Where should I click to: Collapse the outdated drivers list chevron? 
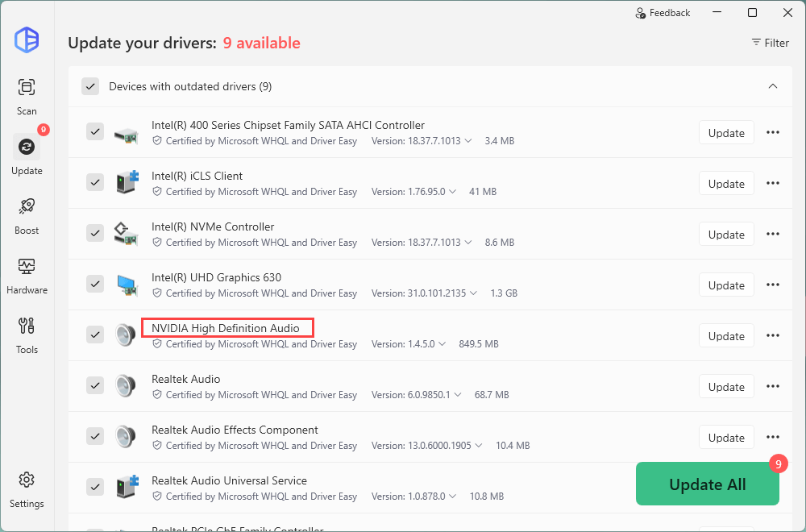(x=772, y=86)
